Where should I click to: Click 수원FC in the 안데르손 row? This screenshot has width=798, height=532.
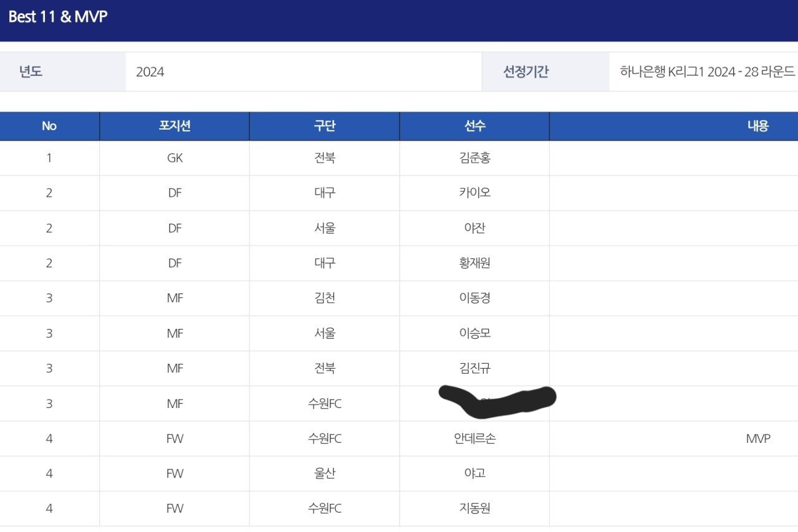324,439
